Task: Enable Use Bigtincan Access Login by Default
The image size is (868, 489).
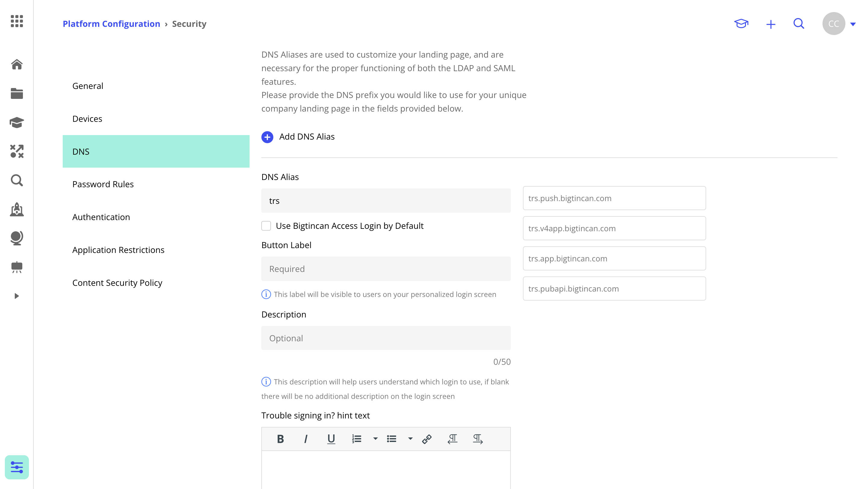Action: point(266,226)
